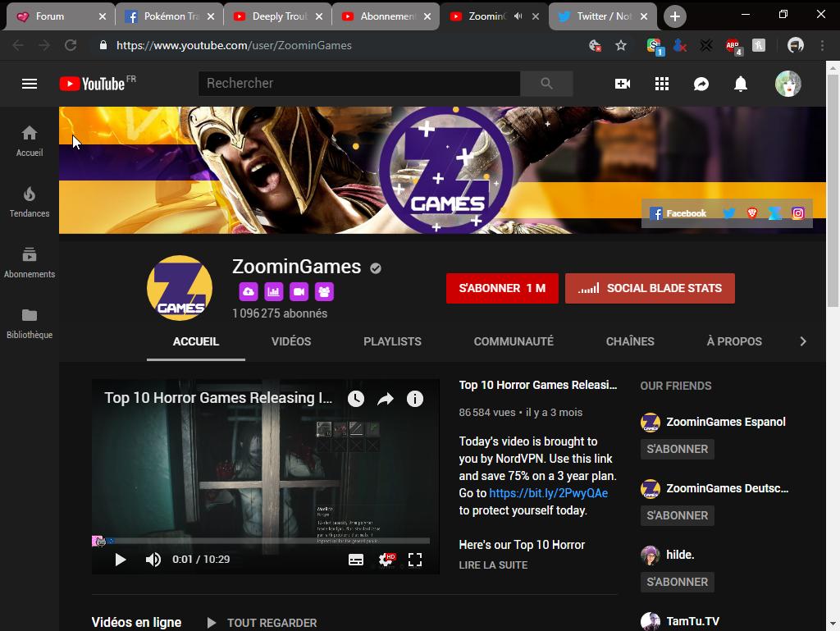Click the Rechercher search field
The image size is (840, 631).
pos(359,84)
